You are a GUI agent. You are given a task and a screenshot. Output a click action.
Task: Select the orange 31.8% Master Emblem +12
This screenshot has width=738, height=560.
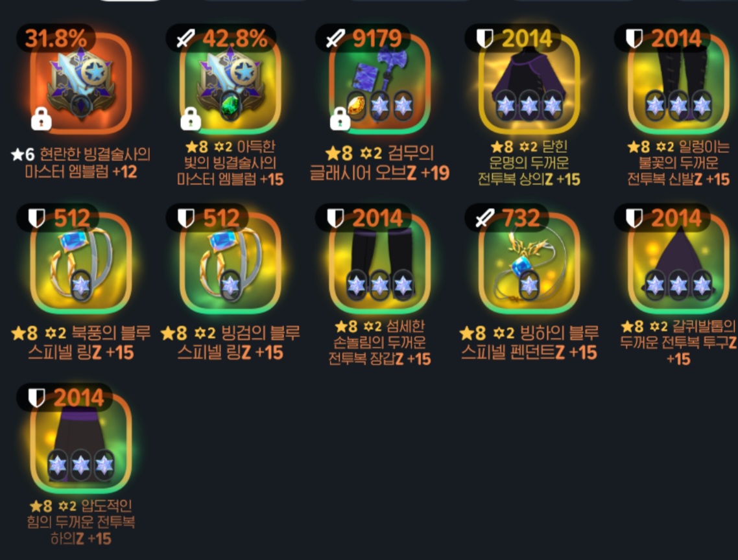pos(81,84)
